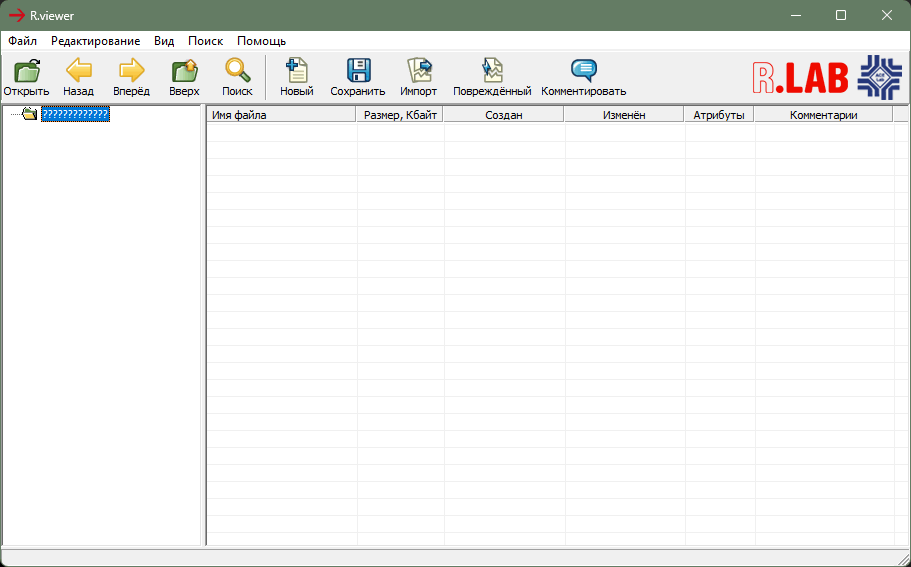911x567 pixels.
Task: Open the Файл menu
Action: [x=22, y=41]
